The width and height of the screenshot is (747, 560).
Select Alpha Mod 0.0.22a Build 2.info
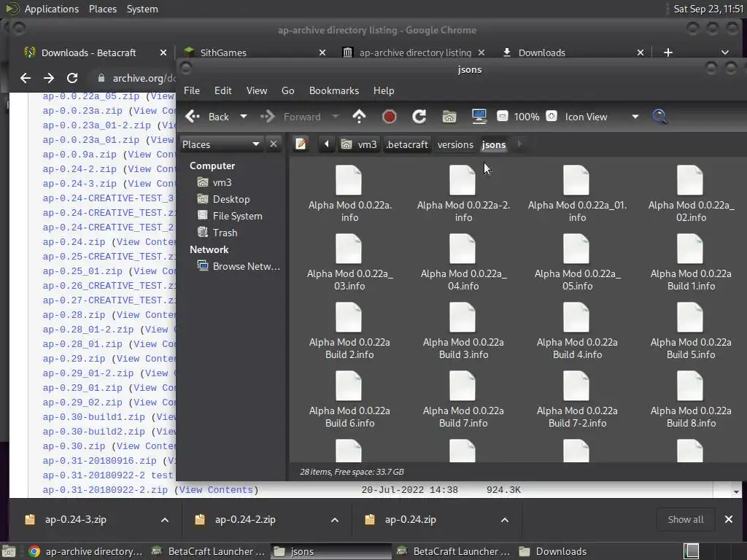click(349, 331)
